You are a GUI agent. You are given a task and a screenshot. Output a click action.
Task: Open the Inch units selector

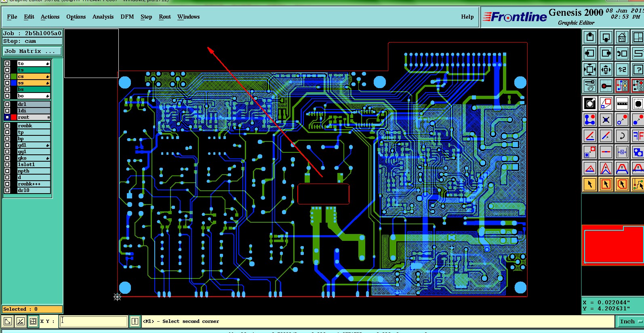pos(629,321)
